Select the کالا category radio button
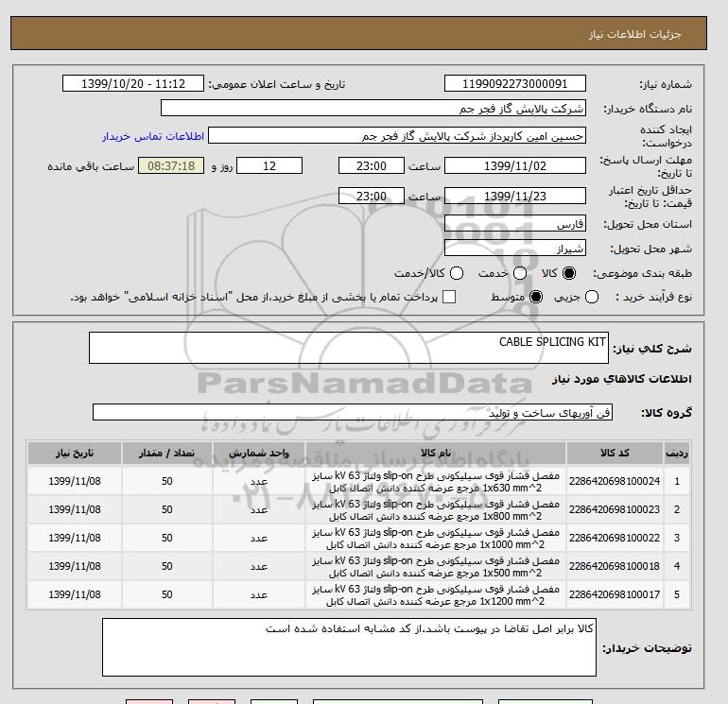This screenshot has height=704, width=728. 569,273
